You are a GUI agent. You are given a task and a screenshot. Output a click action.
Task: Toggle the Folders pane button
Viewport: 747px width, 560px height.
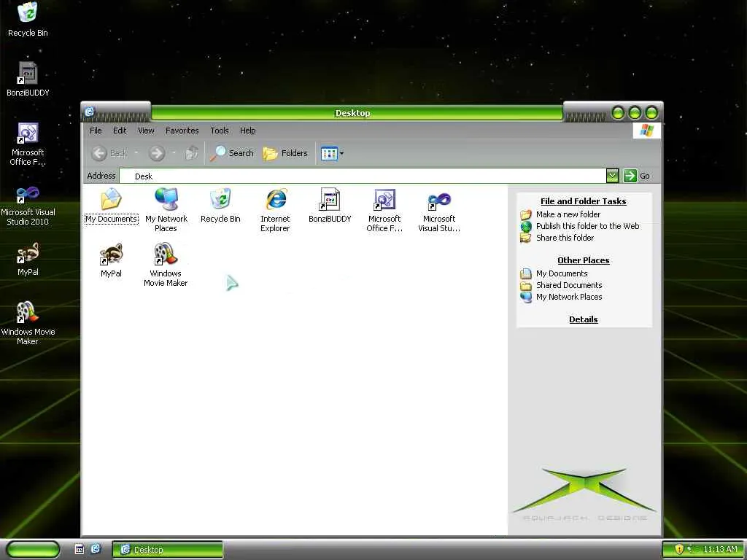pos(285,153)
